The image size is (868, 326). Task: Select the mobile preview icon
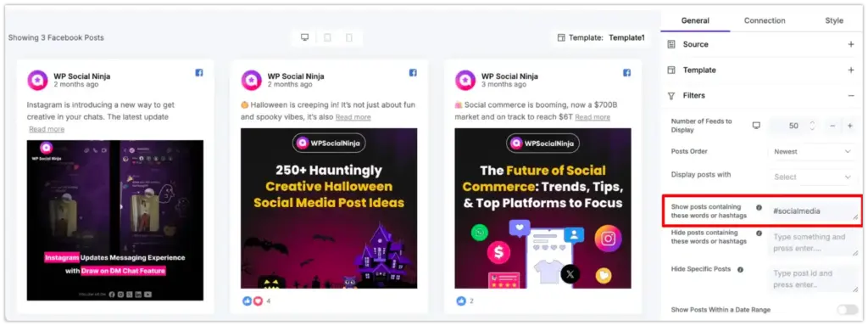(348, 37)
